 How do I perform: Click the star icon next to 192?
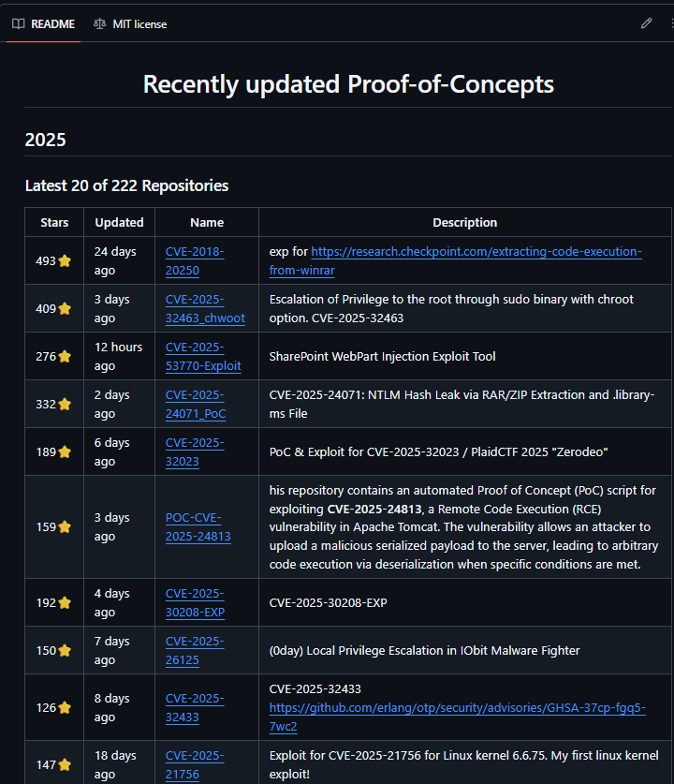click(65, 602)
